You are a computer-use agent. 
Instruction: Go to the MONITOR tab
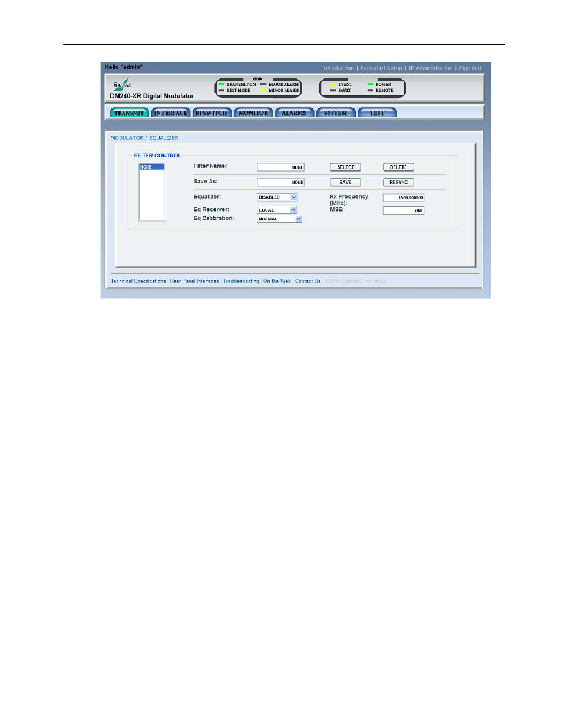tap(253, 113)
